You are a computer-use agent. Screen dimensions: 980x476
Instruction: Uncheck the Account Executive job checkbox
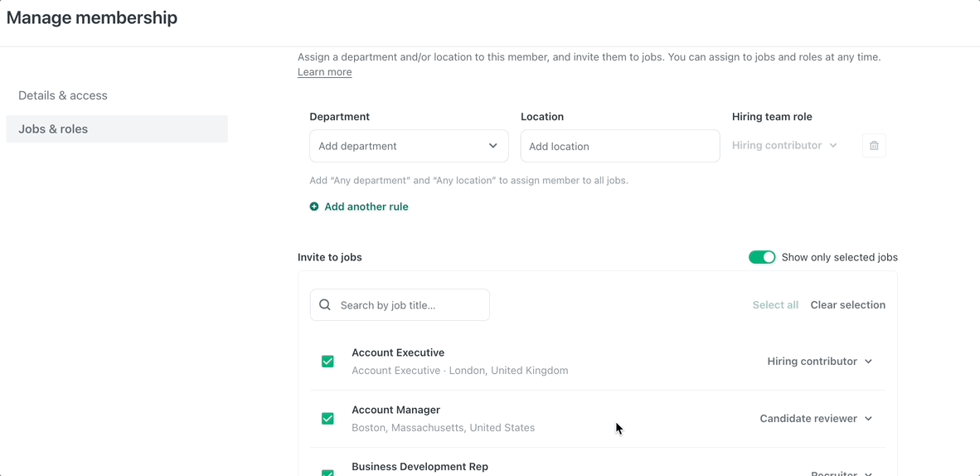[x=327, y=362]
